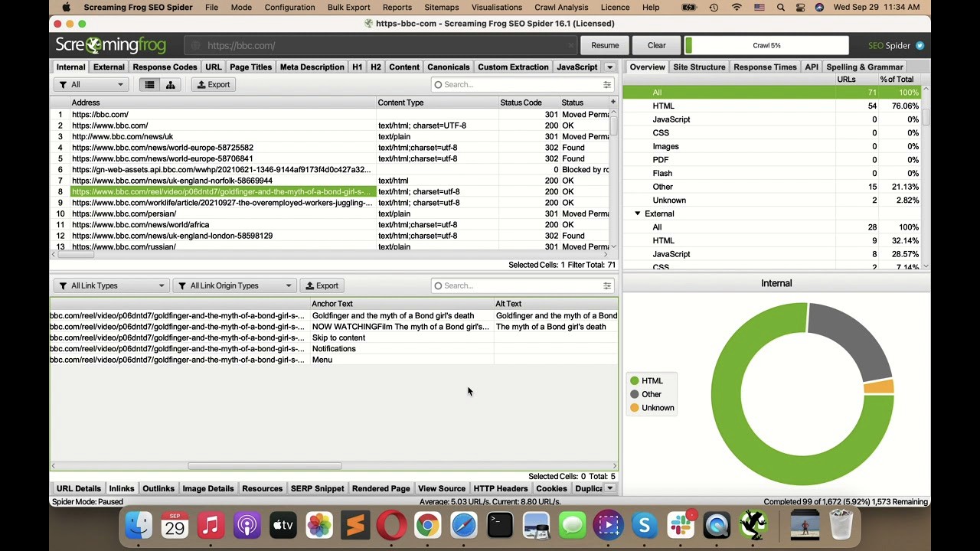Switch to the Spelling & Grammar tab
Viewport: 980px width, 551px height.
pyautogui.click(x=864, y=67)
